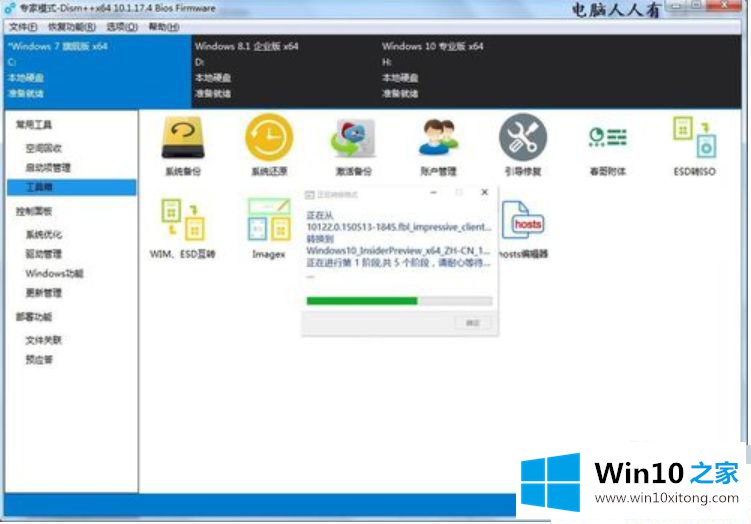The height and width of the screenshot is (524, 751).
Task: Select the Windows 8.1 企业版 x64 image
Action: pyautogui.click(x=284, y=71)
